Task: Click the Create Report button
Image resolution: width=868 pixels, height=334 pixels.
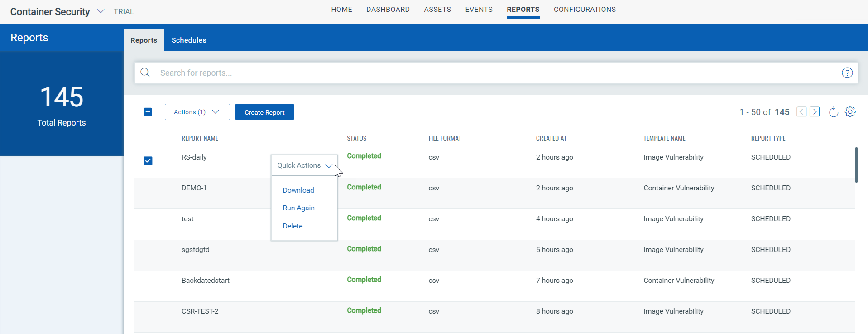Action: (264, 112)
